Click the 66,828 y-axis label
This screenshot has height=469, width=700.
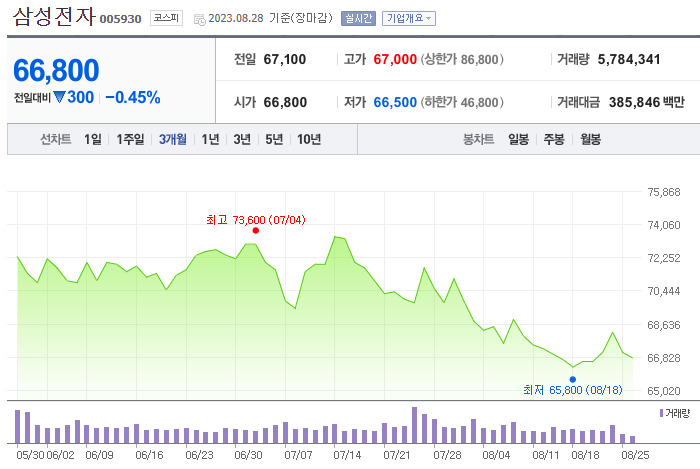coord(664,358)
